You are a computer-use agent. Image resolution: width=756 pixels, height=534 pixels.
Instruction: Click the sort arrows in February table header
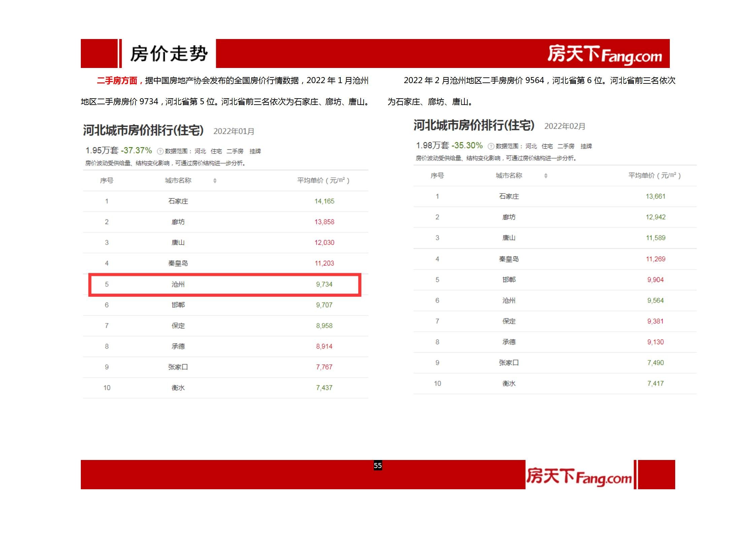(x=546, y=176)
